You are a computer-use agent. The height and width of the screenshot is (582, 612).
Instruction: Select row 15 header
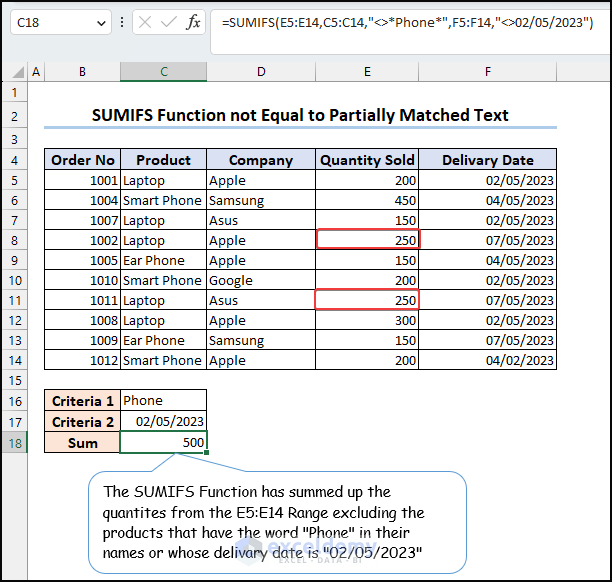click(14, 380)
